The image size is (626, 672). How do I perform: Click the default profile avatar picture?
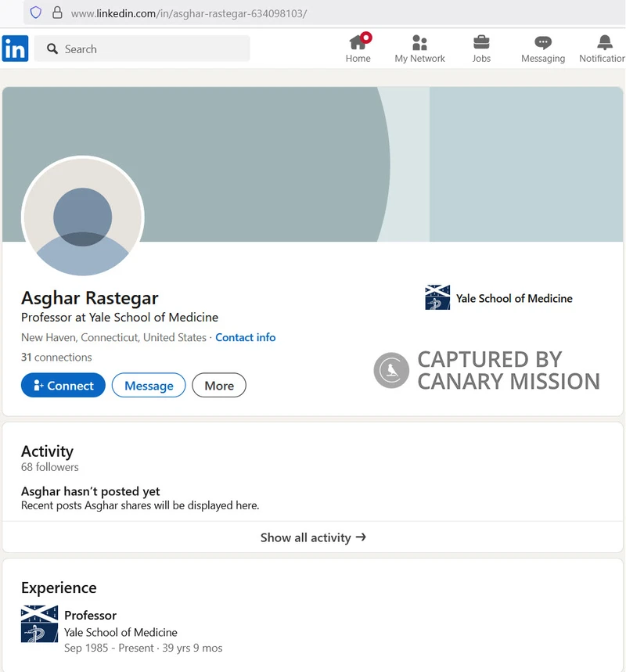pos(83,217)
